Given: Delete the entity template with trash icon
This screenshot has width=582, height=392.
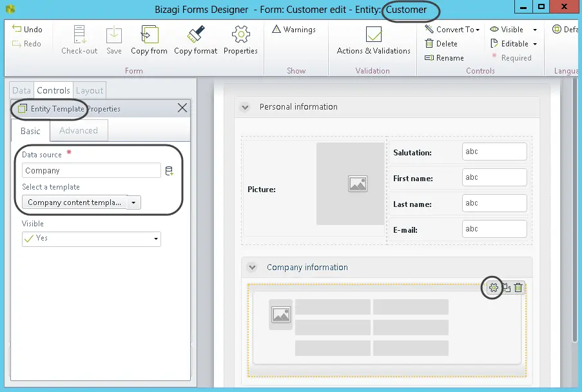Looking at the screenshot, I should point(519,288).
